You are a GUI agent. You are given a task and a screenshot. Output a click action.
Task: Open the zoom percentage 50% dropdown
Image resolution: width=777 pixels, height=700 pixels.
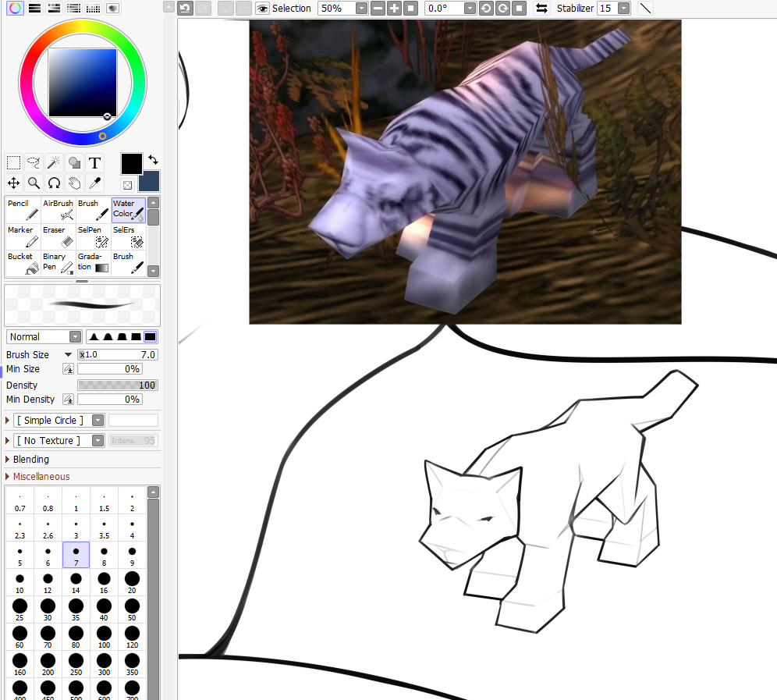pos(361,9)
